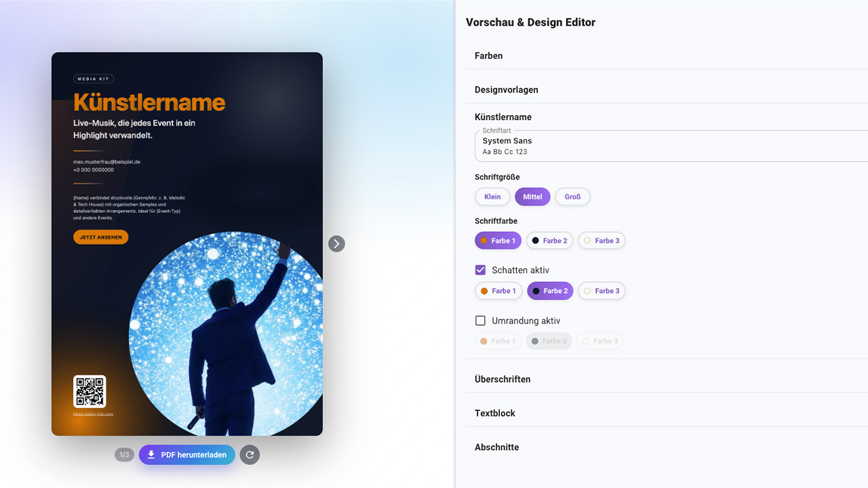Open the Abschnitte section
Screen dimensions: 868x488
pos(667,447)
